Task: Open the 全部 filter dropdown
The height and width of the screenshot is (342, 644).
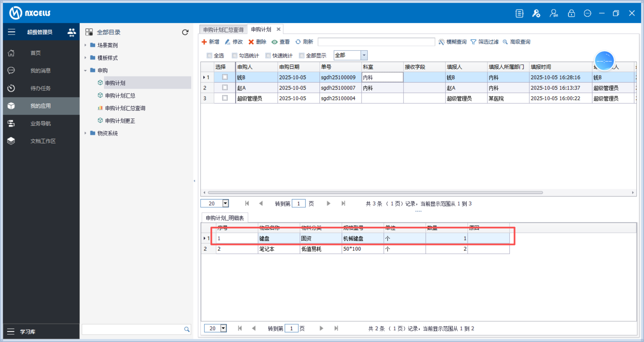Action: [364, 55]
